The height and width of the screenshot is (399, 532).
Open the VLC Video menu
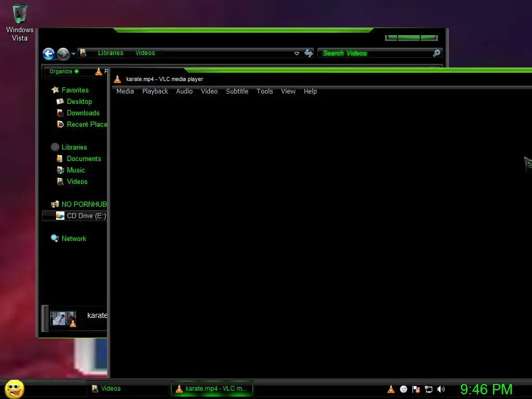click(209, 91)
